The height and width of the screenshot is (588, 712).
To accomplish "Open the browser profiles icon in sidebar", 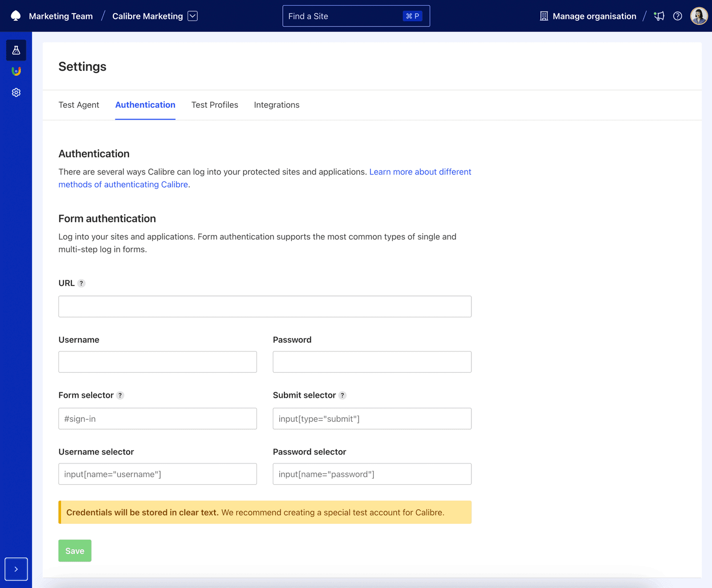I will (16, 71).
